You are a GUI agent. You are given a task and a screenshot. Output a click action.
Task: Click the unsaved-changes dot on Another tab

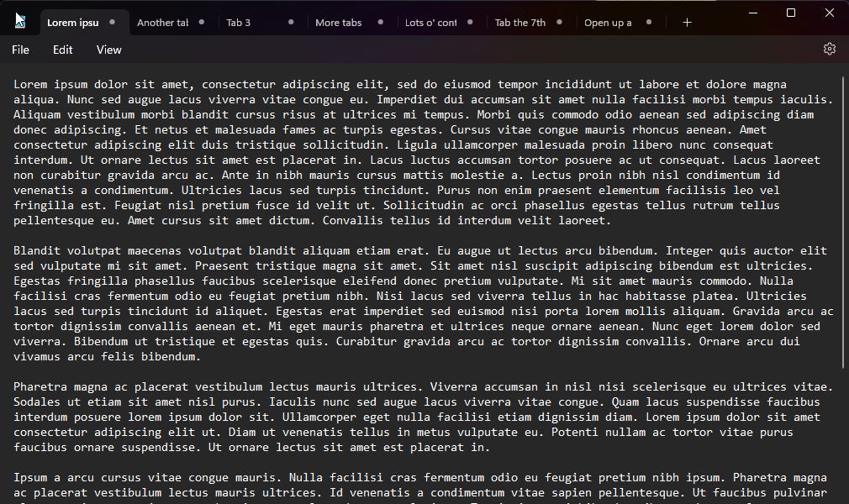pos(202,23)
